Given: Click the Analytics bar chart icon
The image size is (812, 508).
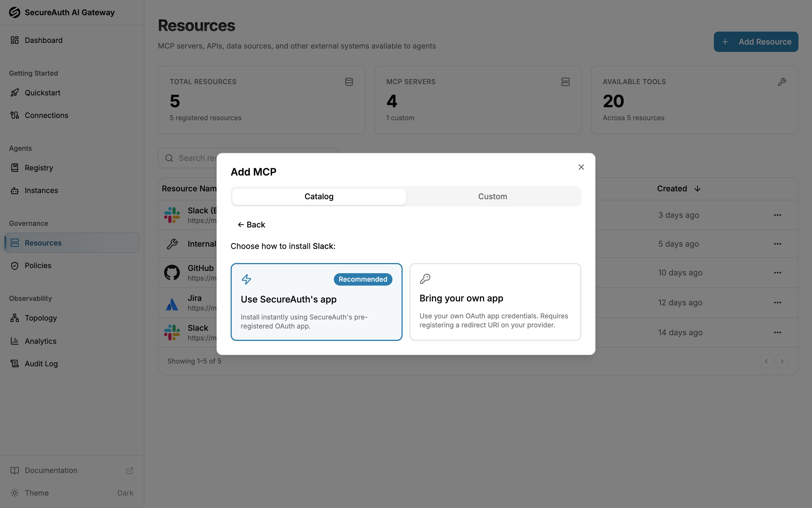Looking at the screenshot, I should point(14,341).
